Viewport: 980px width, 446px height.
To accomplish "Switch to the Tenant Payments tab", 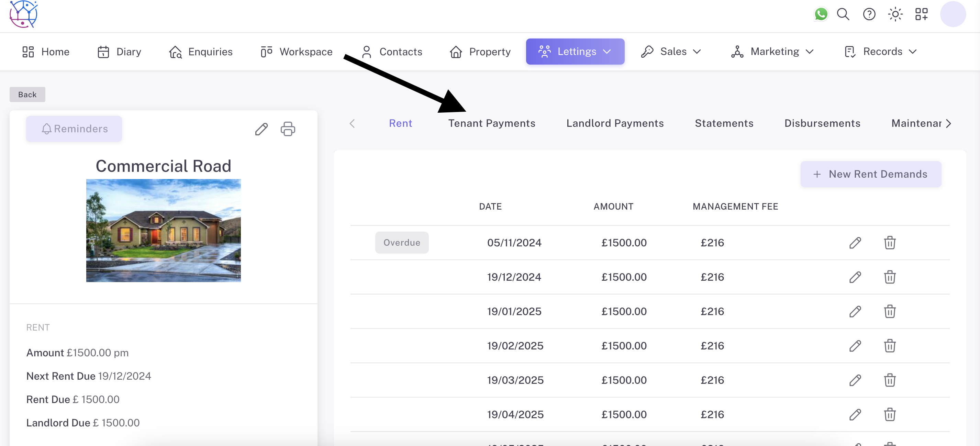I will click(x=491, y=123).
